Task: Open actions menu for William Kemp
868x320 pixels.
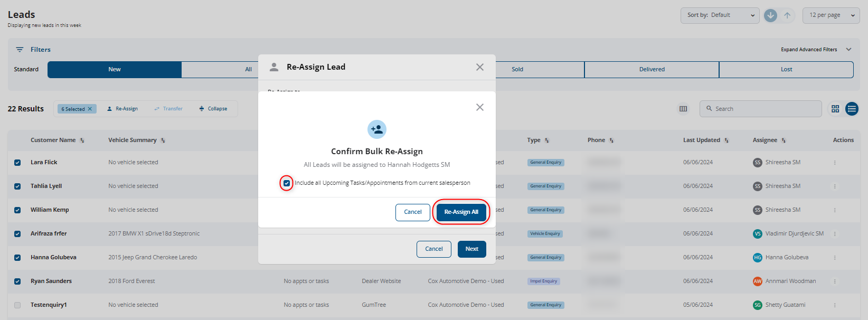Action: pos(835,210)
